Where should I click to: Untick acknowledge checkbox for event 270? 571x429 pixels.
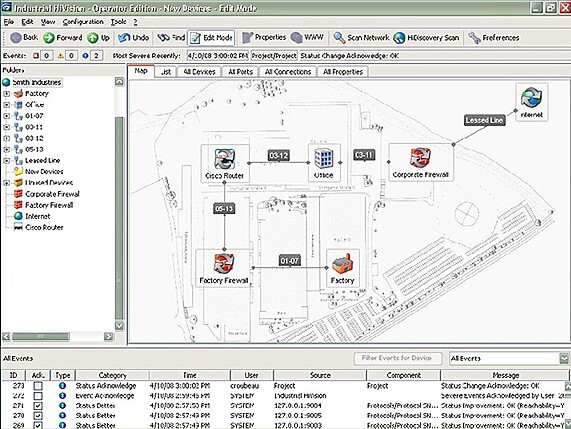click(38, 416)
